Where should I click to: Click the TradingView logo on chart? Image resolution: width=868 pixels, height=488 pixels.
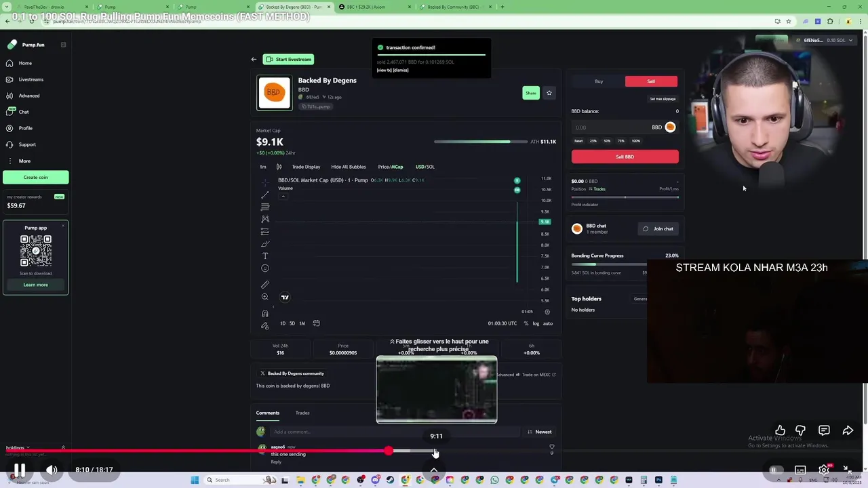tap(285, 298)
